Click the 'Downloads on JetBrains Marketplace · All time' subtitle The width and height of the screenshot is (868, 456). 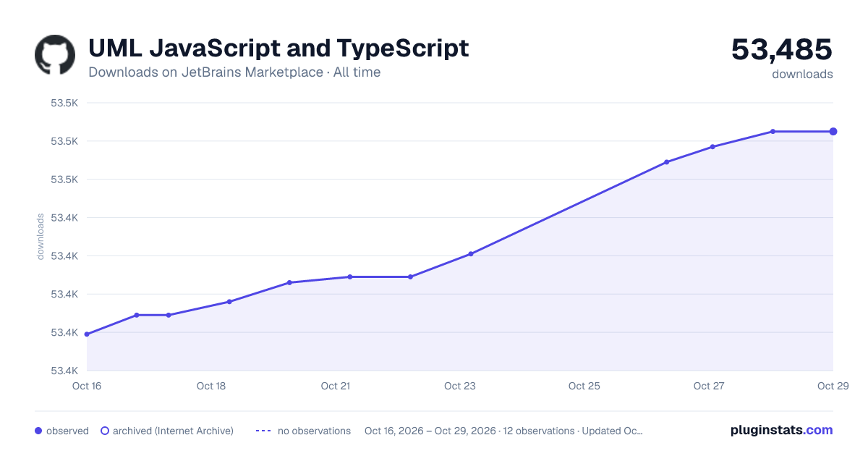tap(234, 72)
